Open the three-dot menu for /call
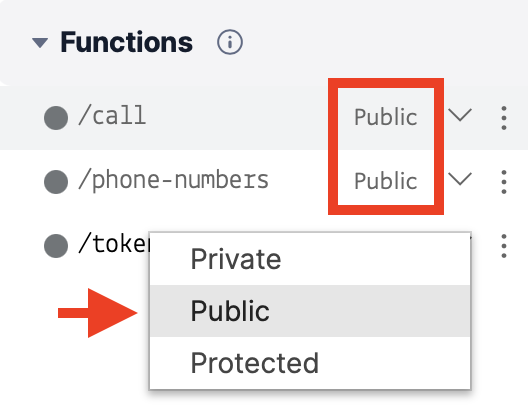This screenshot has height=408, width=528. point(504,118)
